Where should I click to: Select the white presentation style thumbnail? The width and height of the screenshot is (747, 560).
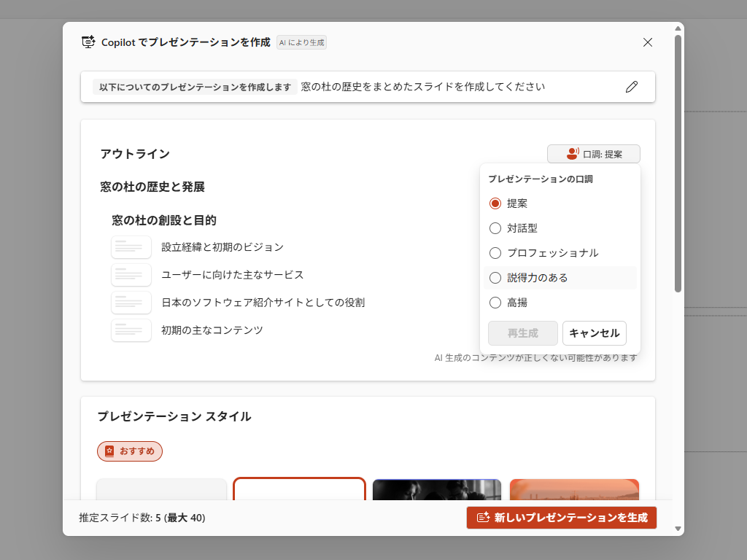(x=299, y=489)
